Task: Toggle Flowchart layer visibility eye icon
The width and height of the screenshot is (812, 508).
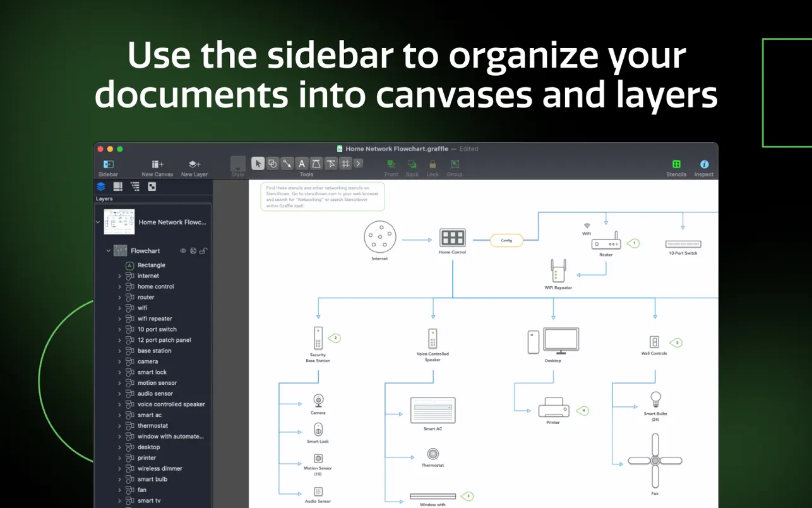Action: (x=183, y=251)
